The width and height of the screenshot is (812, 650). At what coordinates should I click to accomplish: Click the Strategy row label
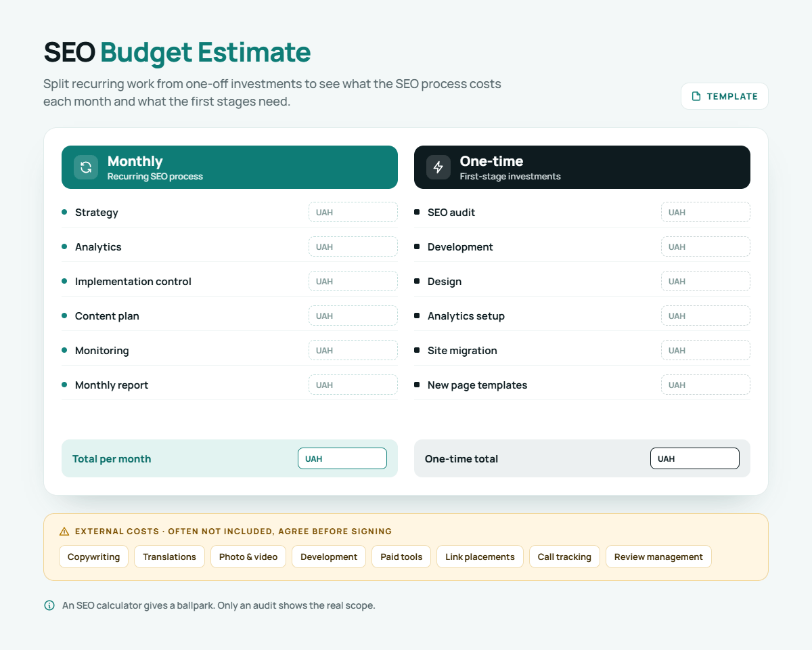(x=97, y=212)
